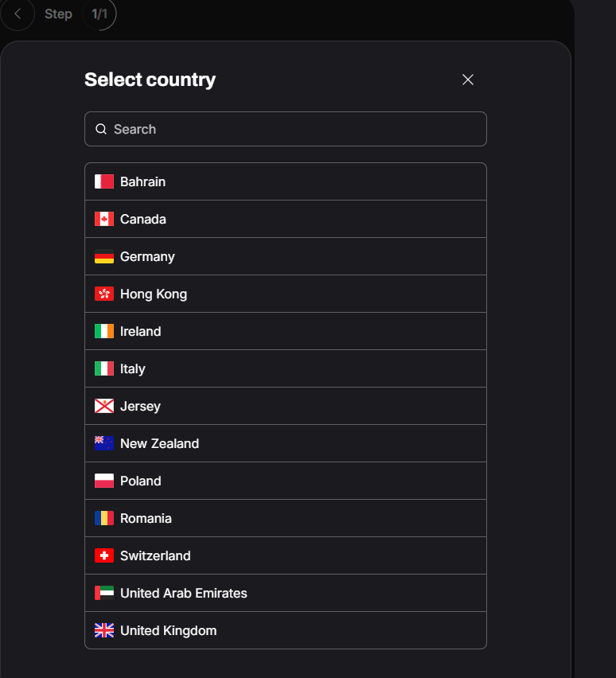The width and height of the screenshot is (616, 678).
Task: Select Poland from the country list
Action: (141, 481)
